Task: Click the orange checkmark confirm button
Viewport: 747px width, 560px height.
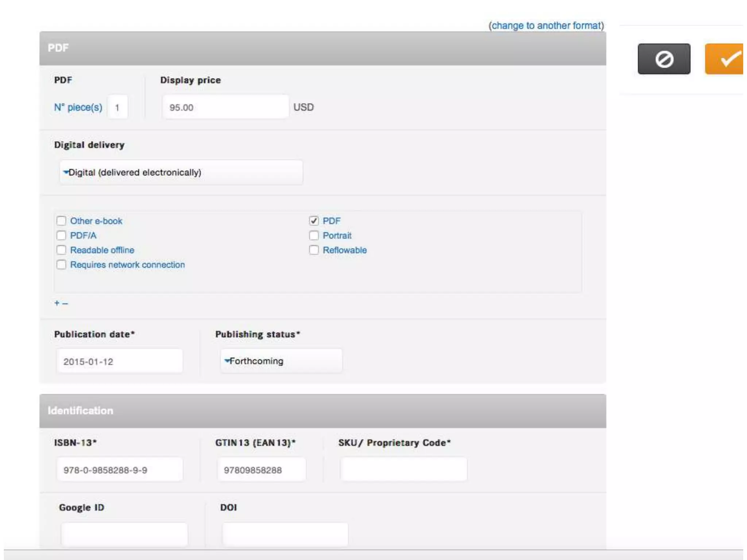Action: 724,59
